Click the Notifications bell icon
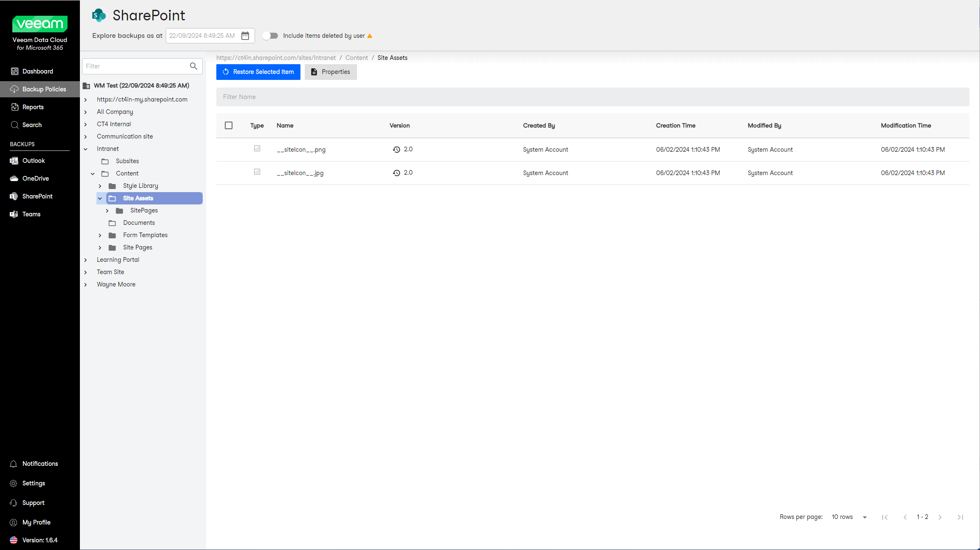 [14, 464]
